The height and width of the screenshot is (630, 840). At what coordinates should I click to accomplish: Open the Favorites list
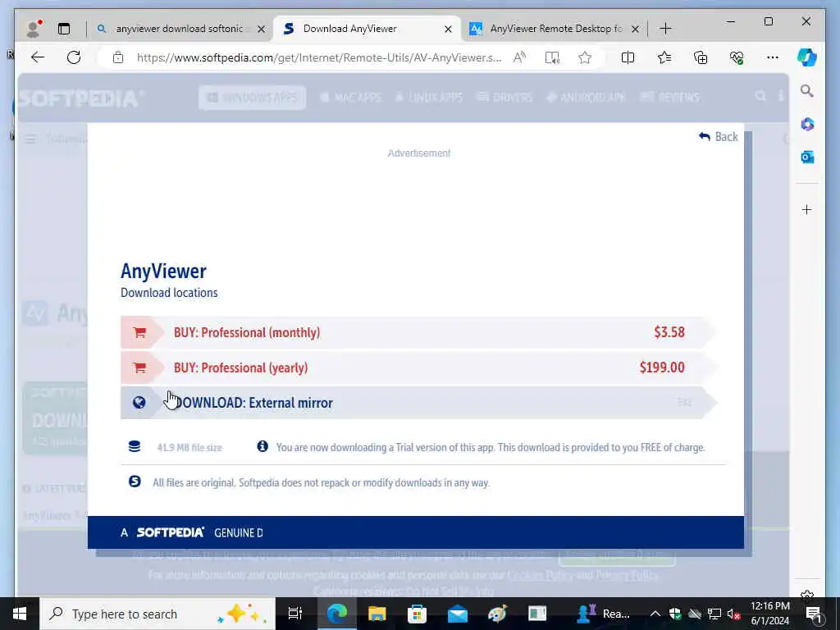coord(664,57)
